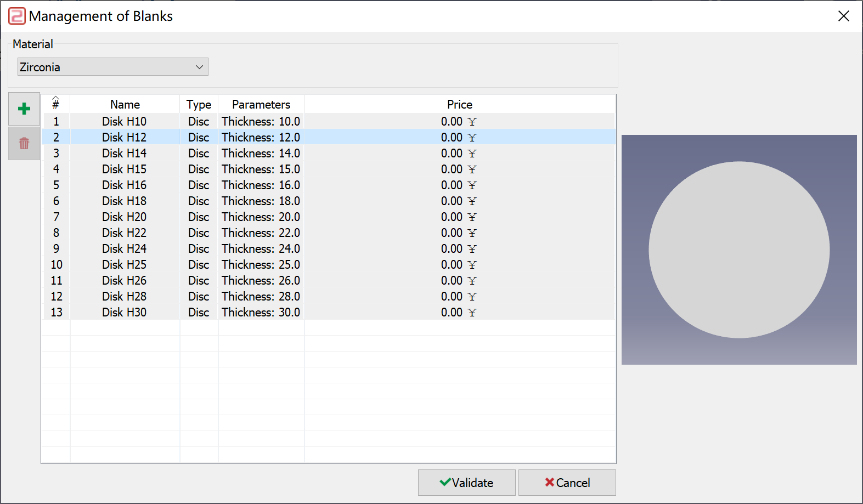Screen dimensions: 863x504
Task: Click the red trash delete icon
Action: pos(24,144)
